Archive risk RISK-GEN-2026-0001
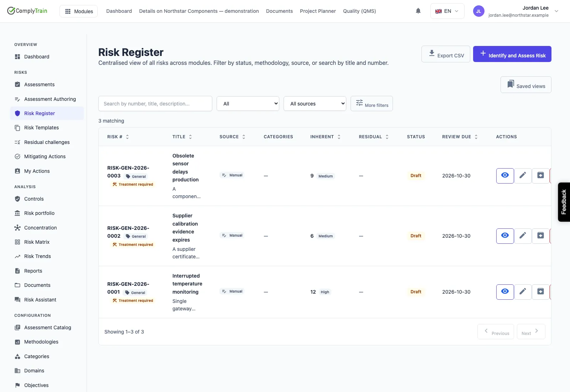The height and width of the screenshot is (392, 570). (541, 292)
